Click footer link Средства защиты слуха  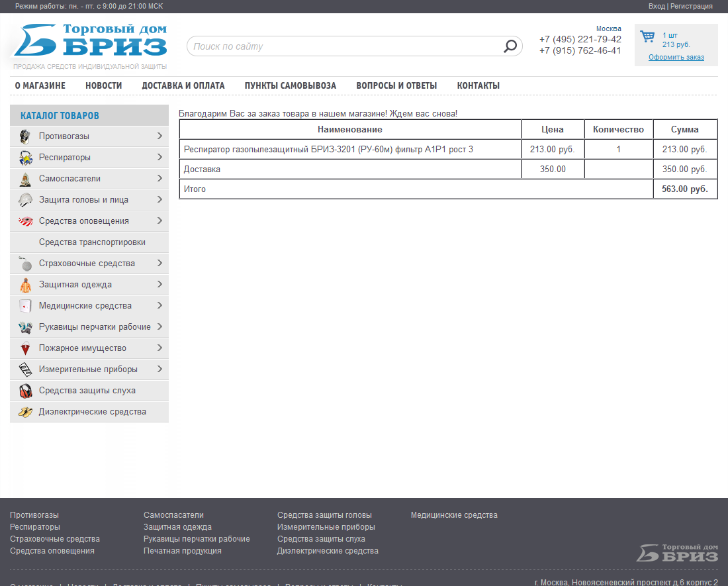[321, 539]
